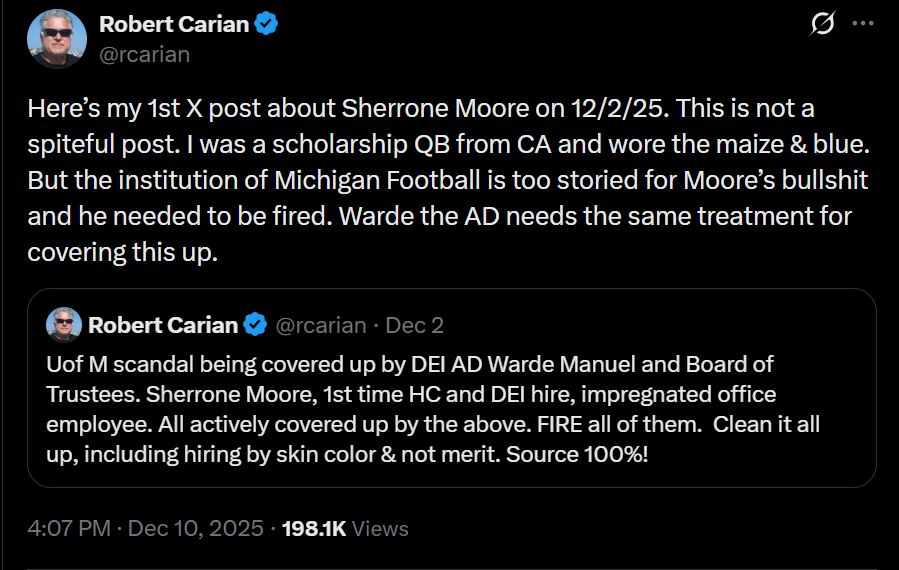899x570 pixels.
Task: Click Robert Carian's large profile avatar
Action: click(x=57, y=39)
